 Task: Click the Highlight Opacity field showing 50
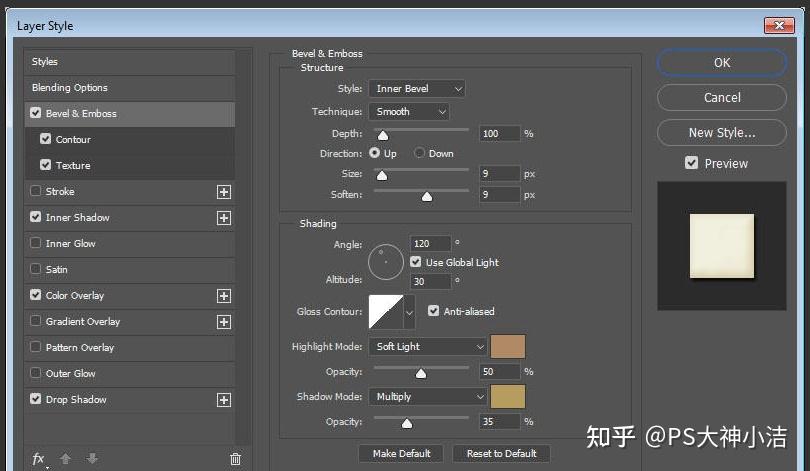(x=499, y=371)
